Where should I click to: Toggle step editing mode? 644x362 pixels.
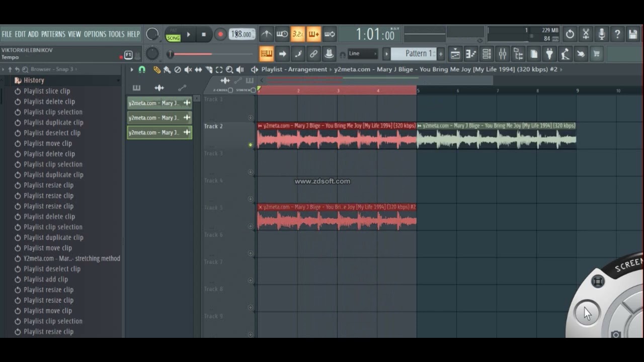click(298, 53)
